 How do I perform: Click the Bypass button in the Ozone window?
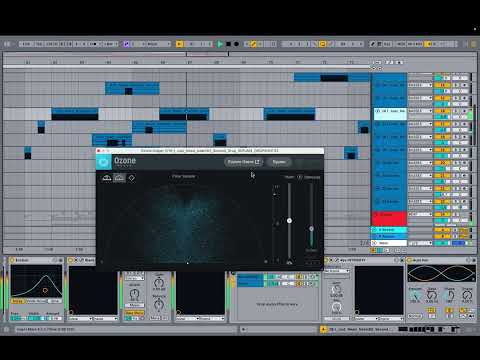pyautogui.click(x=279, y=162)
